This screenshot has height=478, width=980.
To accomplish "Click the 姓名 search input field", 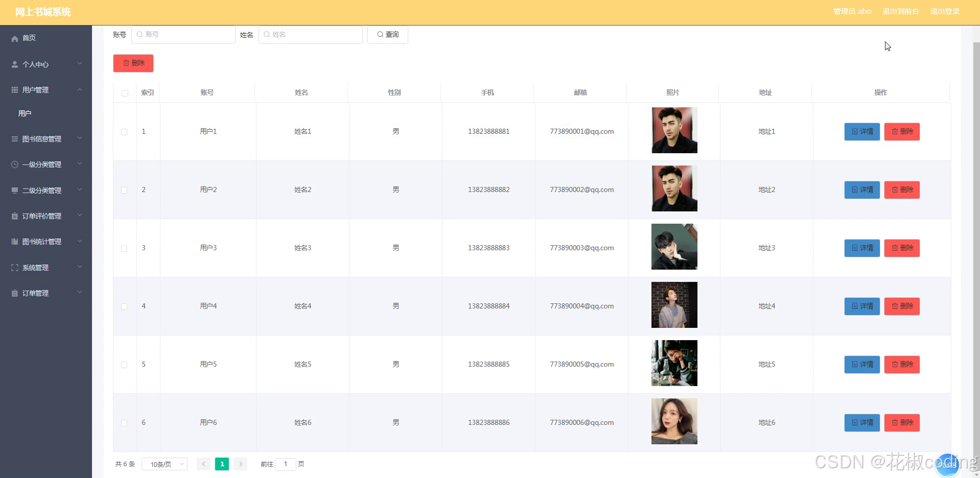I will 311,35.
